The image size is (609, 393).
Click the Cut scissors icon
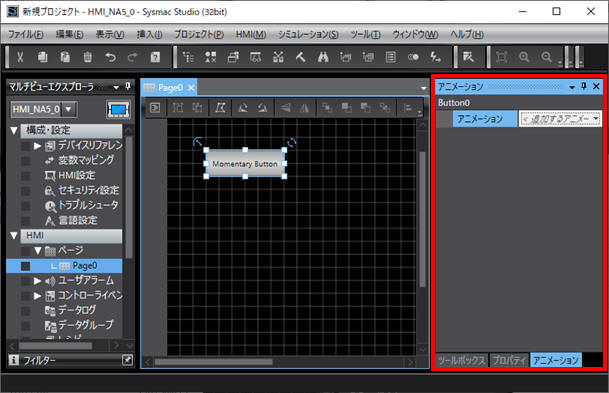point(20,57)
